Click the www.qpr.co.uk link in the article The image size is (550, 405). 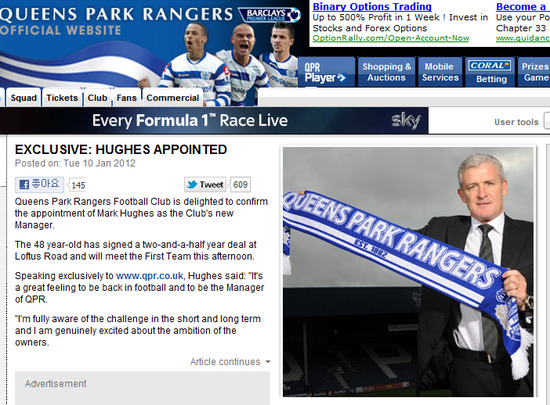click(x=149, y=276)
